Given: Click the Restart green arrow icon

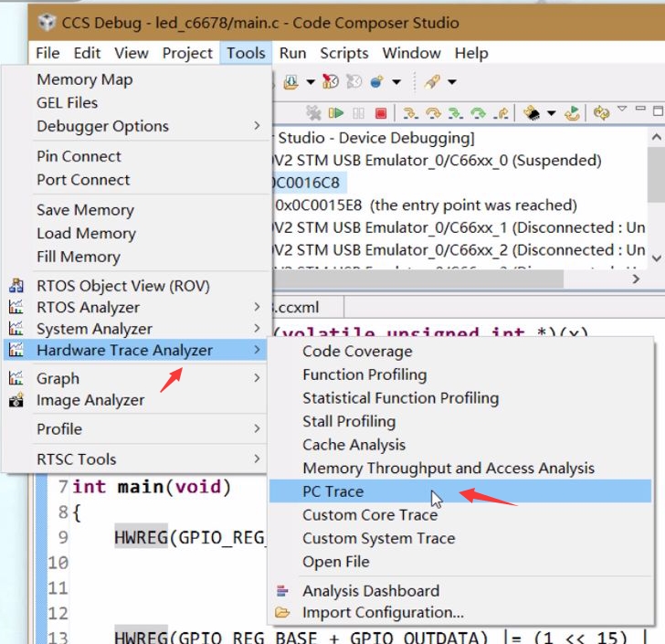Looking at the screenshot, I should pyautogui.click(x=572, y=113).
